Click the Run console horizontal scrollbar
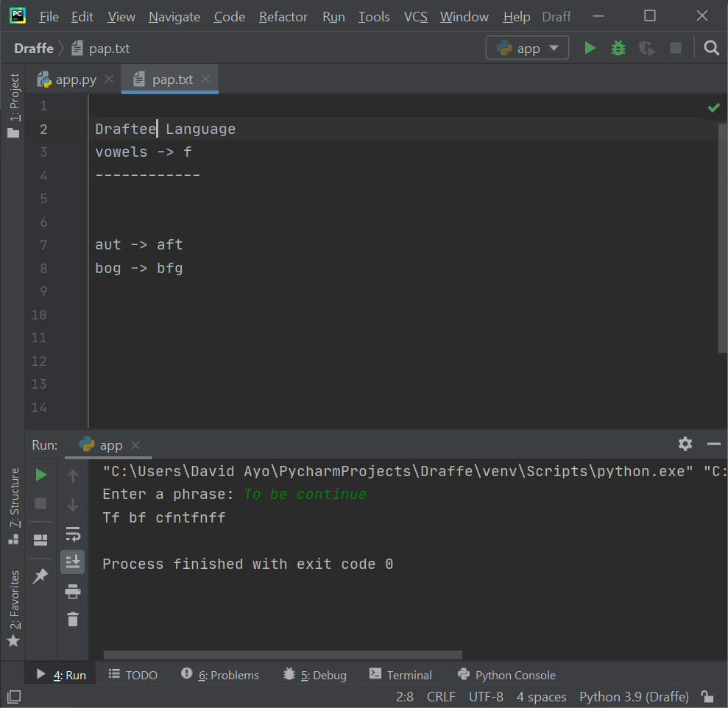Viewport: 728px width, 708px height. coord(283,654)
